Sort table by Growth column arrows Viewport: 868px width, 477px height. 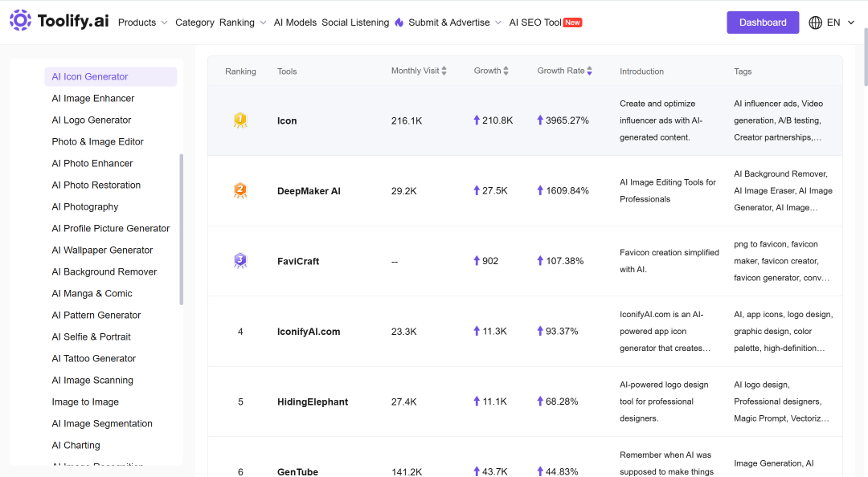506,71
